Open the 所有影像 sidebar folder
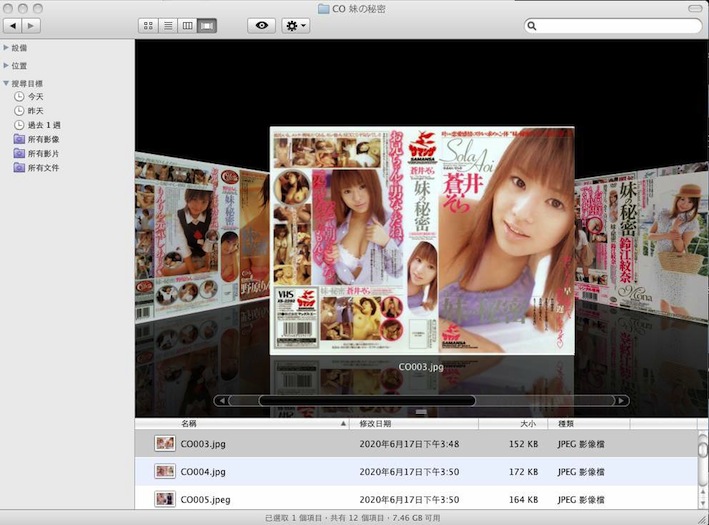The width and height of the screenshot is (709, 525). coord(42,139)
